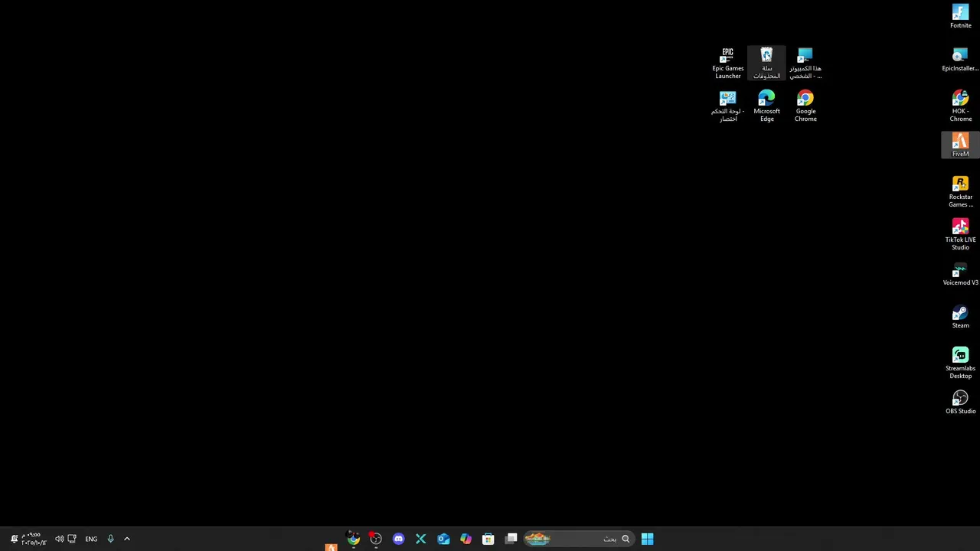Select the TikTok LIVE Studio desktop shortcut

pyautogui.click(x=960, y=234)
